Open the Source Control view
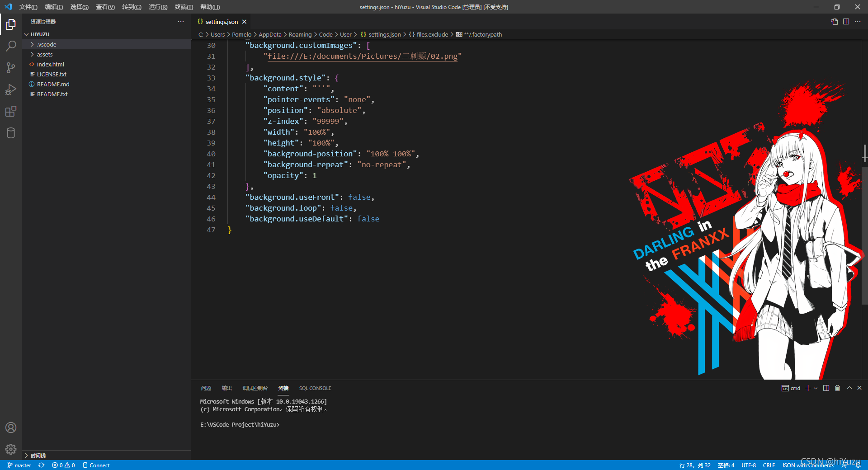868x470 pixels. [11, 68]
